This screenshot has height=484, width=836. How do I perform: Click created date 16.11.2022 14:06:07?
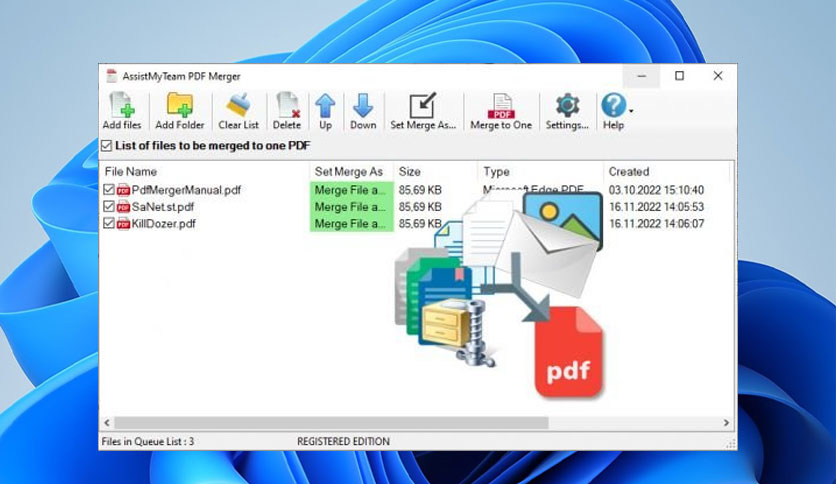pyautogui.click(x=656, y=223)
